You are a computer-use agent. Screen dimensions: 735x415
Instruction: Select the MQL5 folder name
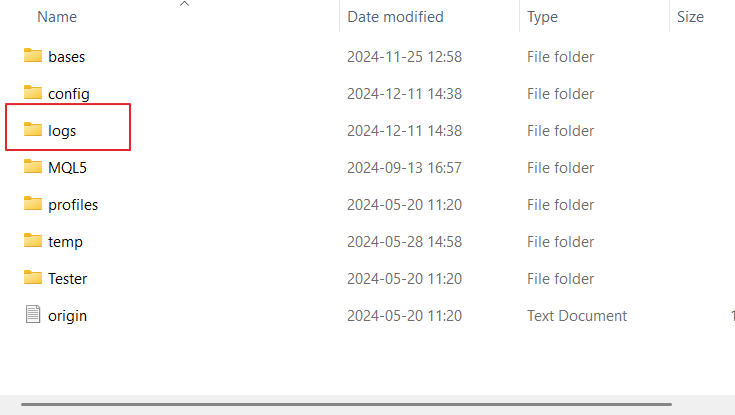pos(67,167)
